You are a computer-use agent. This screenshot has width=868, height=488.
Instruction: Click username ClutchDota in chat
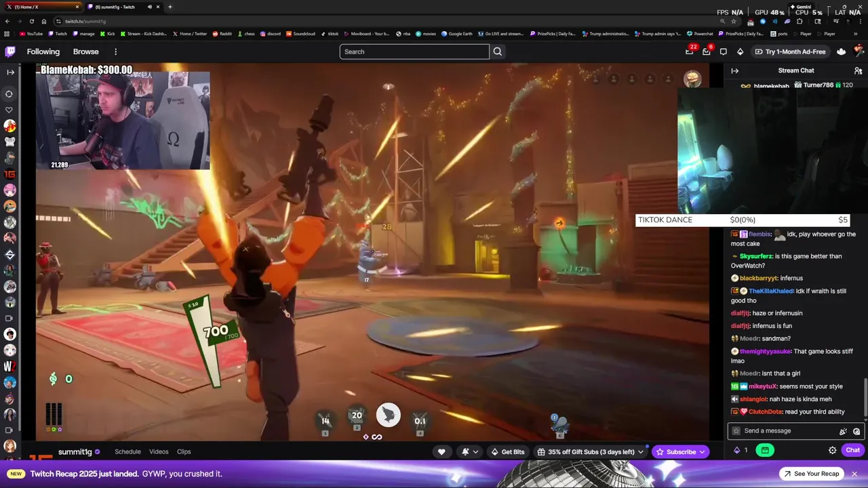(x=766, y=411)
